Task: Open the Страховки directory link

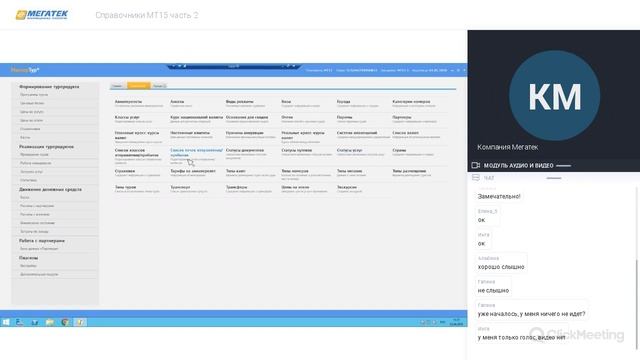Action: coord(124,171)
